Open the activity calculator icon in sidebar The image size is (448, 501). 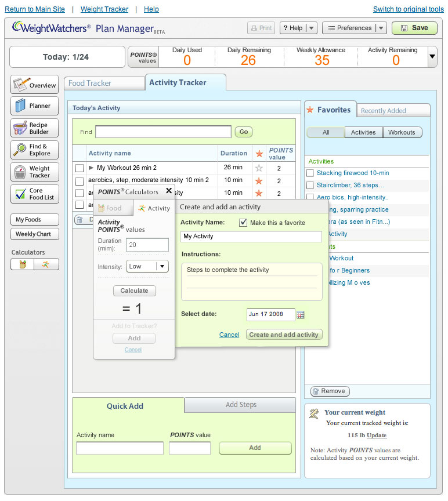click(46, 264)
